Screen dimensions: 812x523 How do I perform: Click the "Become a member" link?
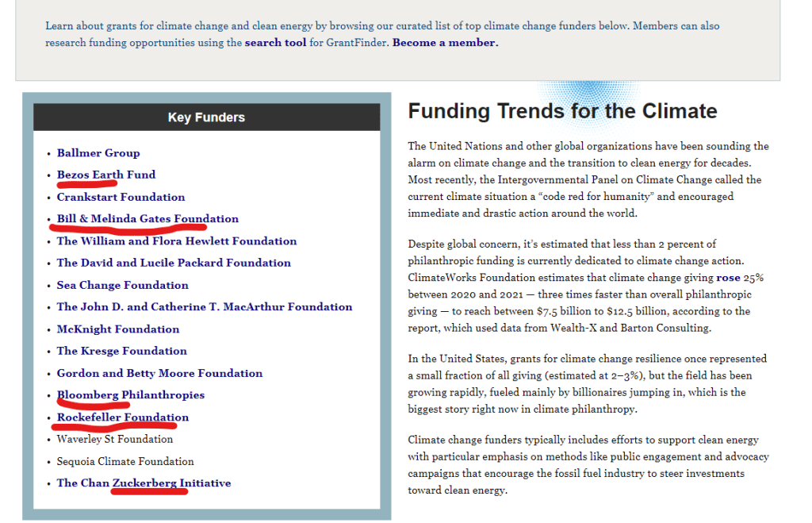(x=445, y=43)
